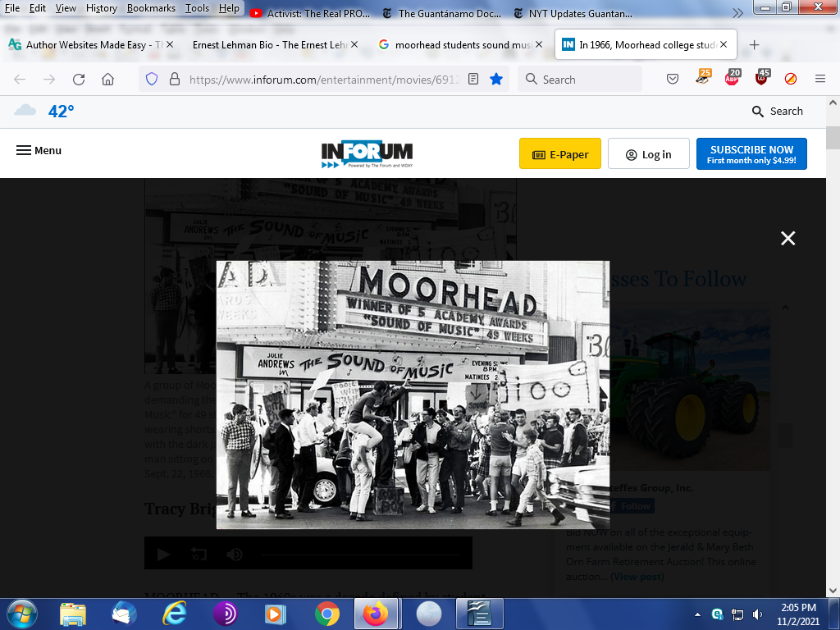Save page to Pocket
The height and width of the screenshot is (630, 840).
[673, 80]
